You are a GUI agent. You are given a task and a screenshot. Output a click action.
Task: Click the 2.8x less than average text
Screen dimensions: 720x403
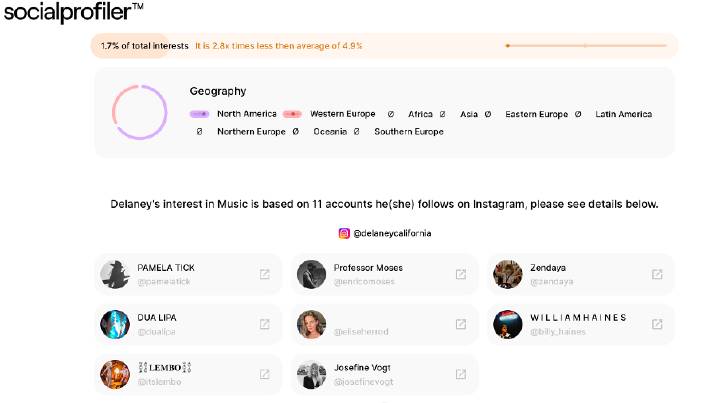(x=278, y=45)
